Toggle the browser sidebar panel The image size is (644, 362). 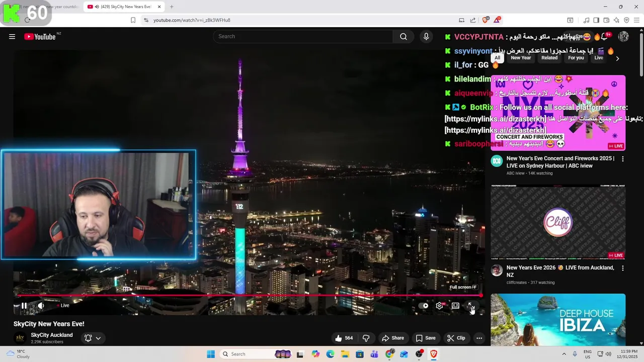[596, 20]
